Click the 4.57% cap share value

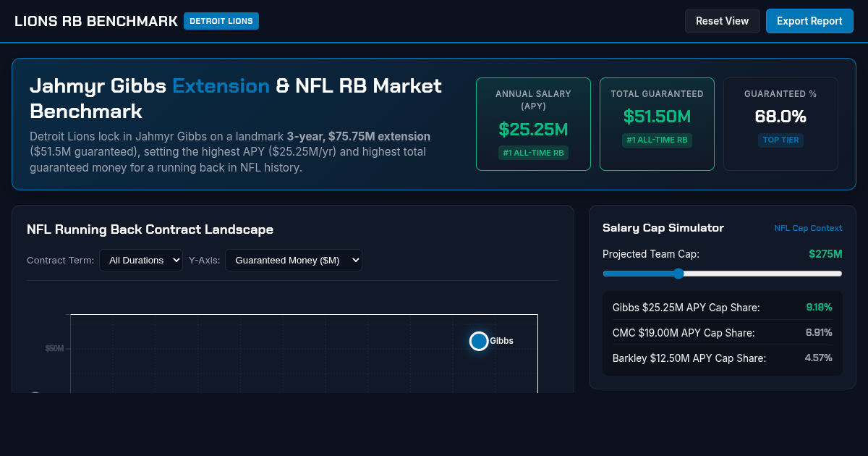pos(819,358)
